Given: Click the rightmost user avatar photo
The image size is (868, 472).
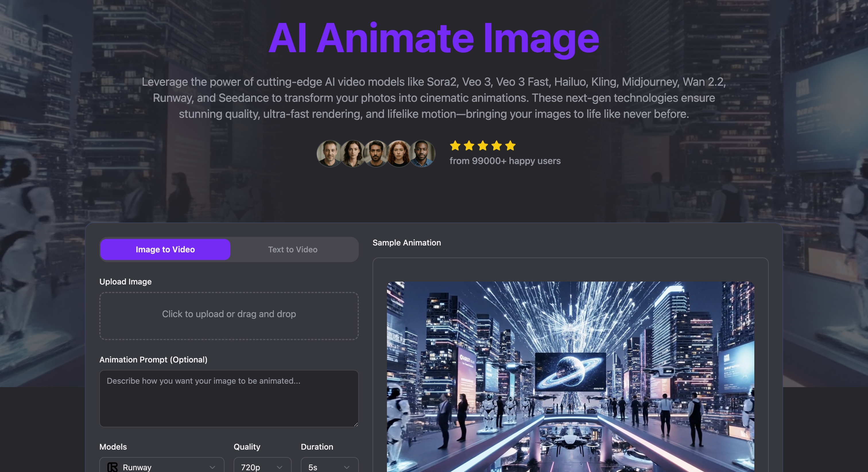Looking at the screenshot, I should (x=422, y=155).
